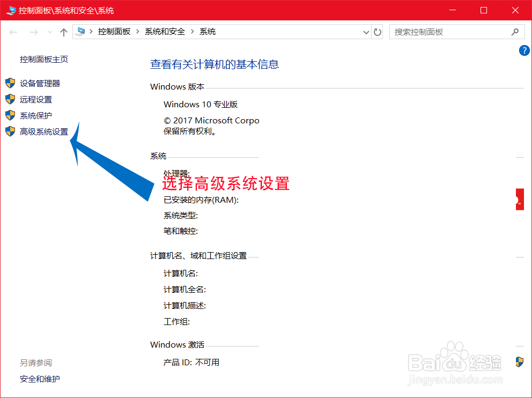
Task: Click the window icon in title bar
Action: coord(11,11)
